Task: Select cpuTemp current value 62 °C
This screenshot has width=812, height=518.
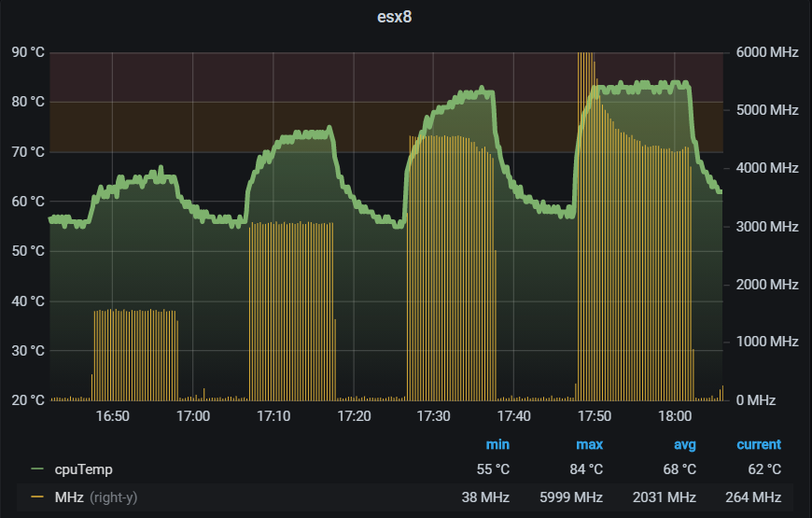Action: pos(764,469)
